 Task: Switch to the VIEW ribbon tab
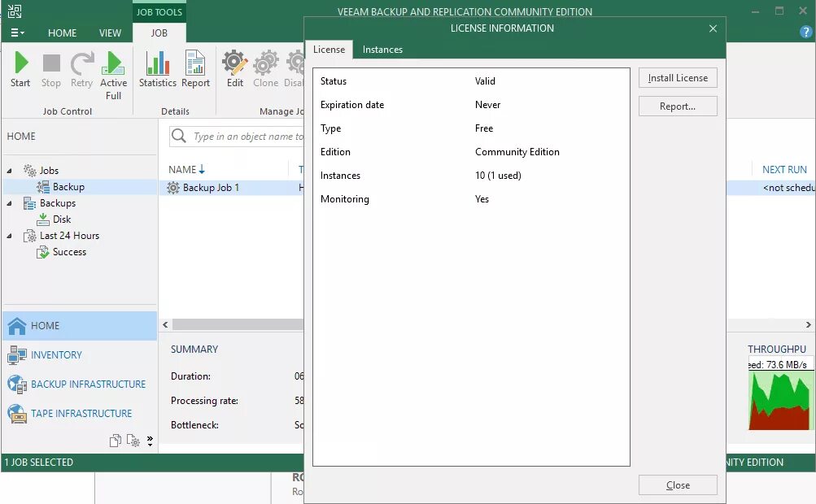coord(110,33)
